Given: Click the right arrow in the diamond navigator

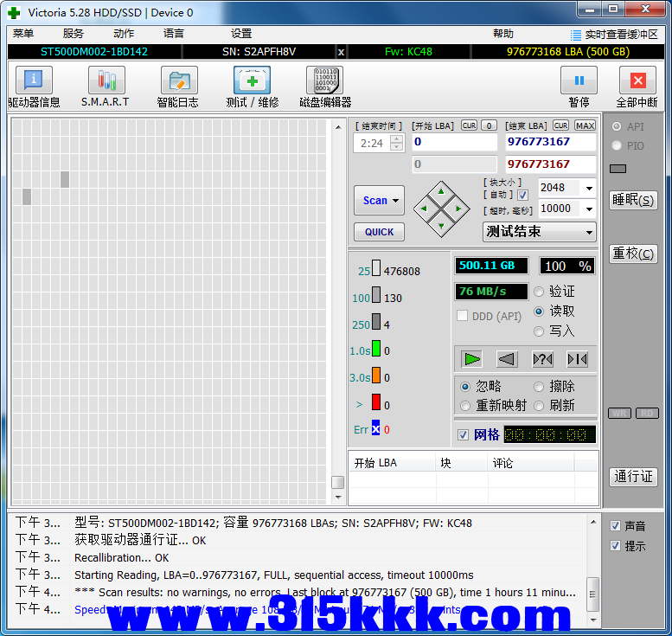Looking at the screenshot, I should [458, 209].
